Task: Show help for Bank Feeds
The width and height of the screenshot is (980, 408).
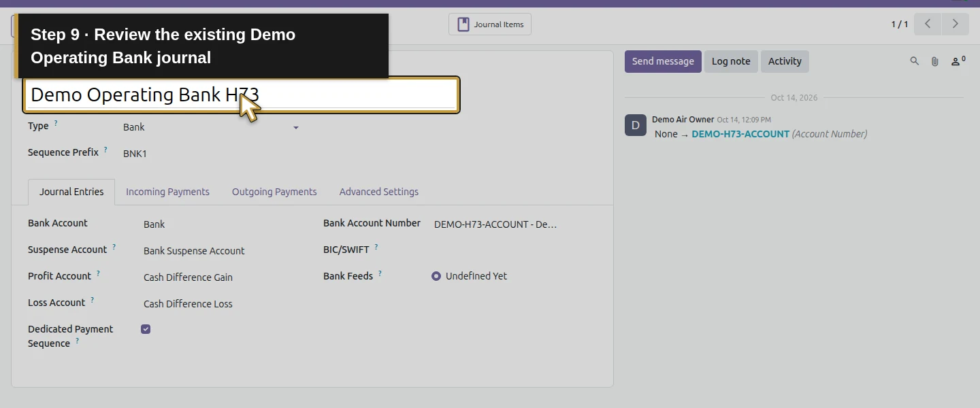Action: 380,273
